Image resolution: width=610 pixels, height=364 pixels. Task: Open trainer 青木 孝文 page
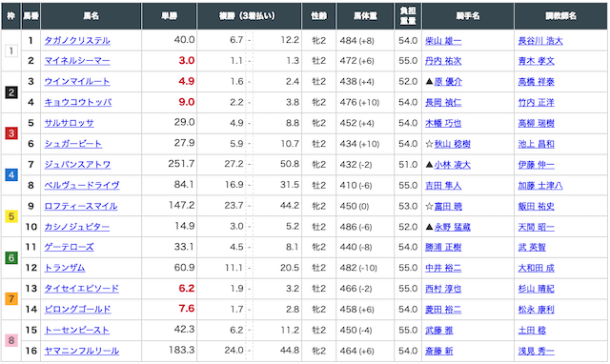536,61
